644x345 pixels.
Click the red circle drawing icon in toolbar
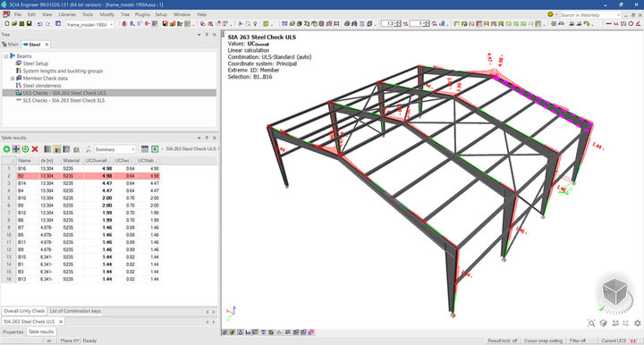click(x=631, y=24)
